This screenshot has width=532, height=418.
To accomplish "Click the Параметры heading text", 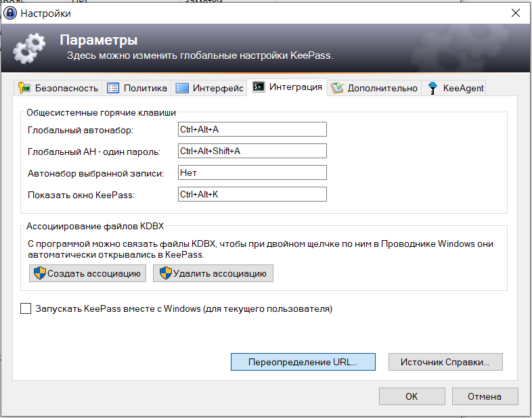I will click(x=99, y=41).
